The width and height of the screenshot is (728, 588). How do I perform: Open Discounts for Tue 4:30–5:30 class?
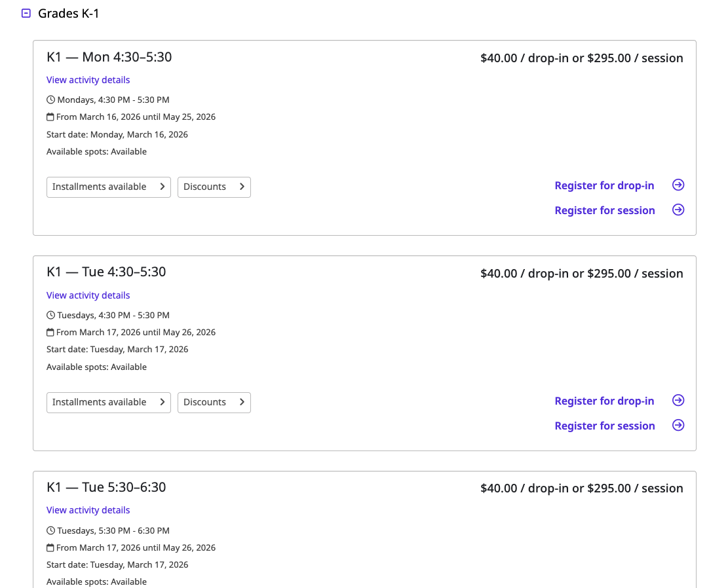214,402
